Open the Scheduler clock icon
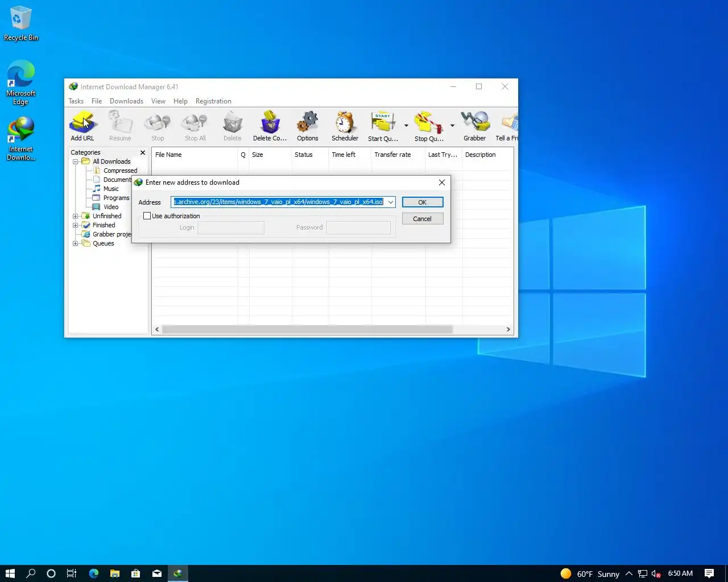 [345, 126]
